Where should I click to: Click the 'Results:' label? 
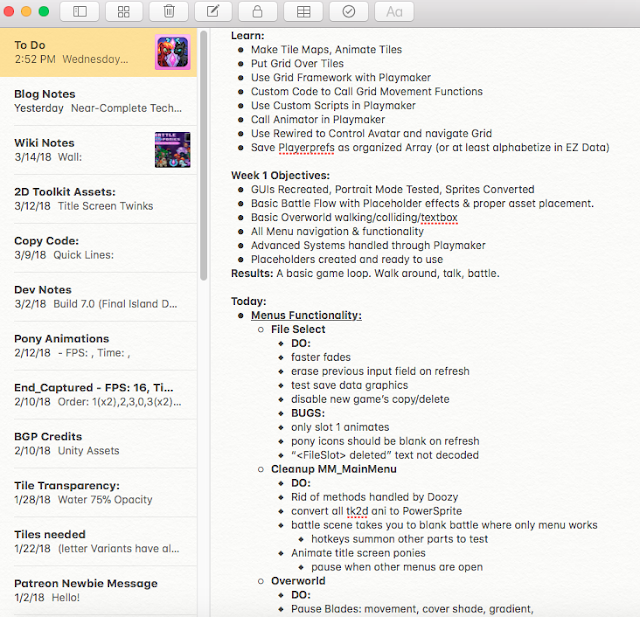[252, 273]
